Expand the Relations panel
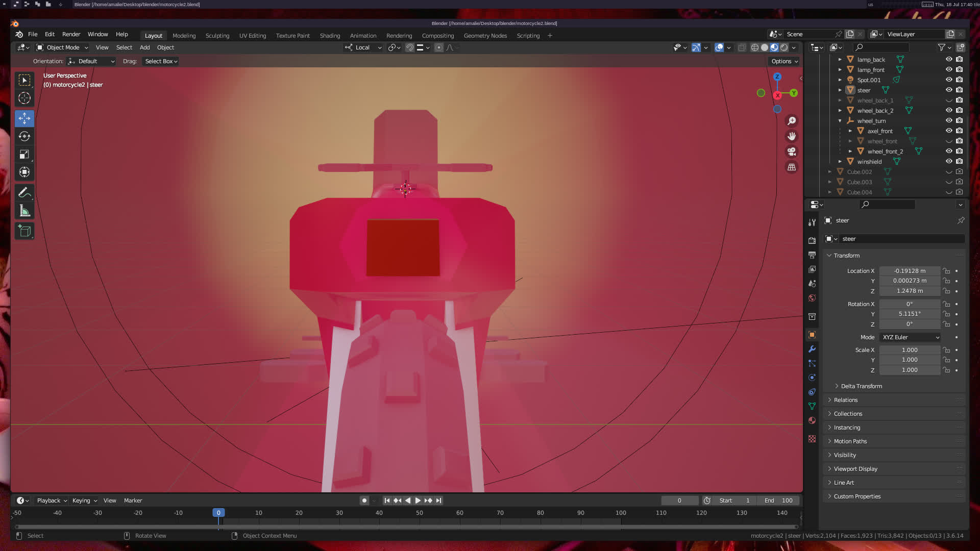980x551 pixels. point(846,400)
